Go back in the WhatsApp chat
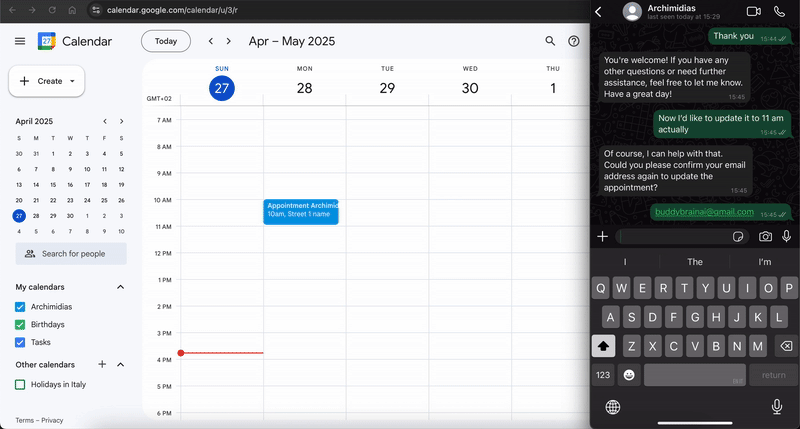 click(598, 12)
